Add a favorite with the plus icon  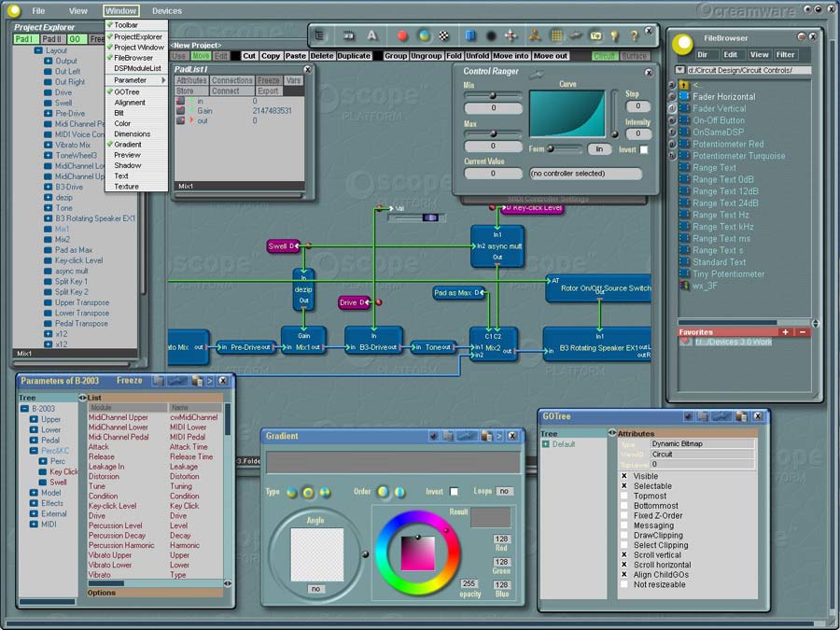pos(785,331)
